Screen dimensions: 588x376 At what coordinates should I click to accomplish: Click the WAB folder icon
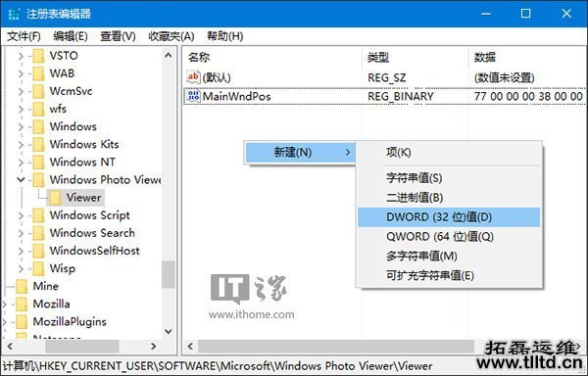38,73
